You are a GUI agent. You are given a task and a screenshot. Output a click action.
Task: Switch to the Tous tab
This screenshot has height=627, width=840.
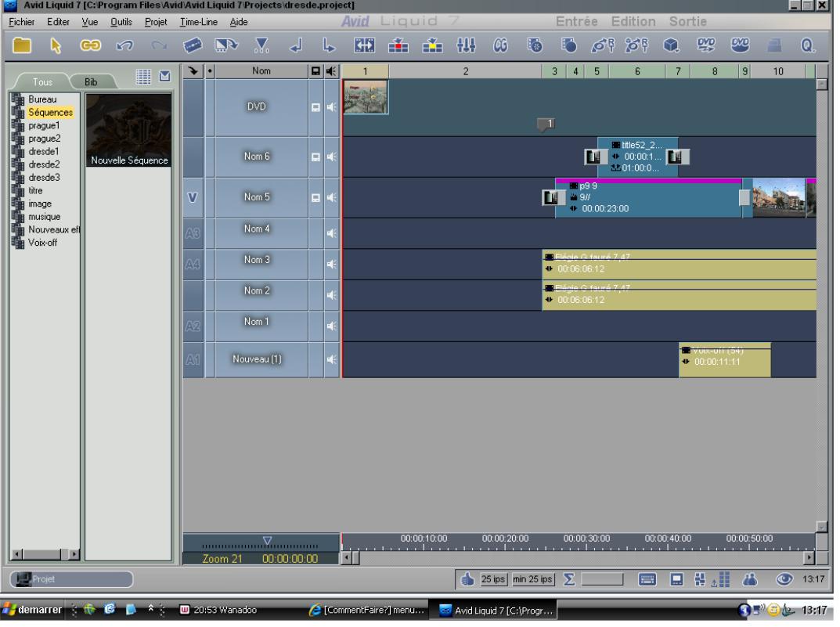(42, 82)
